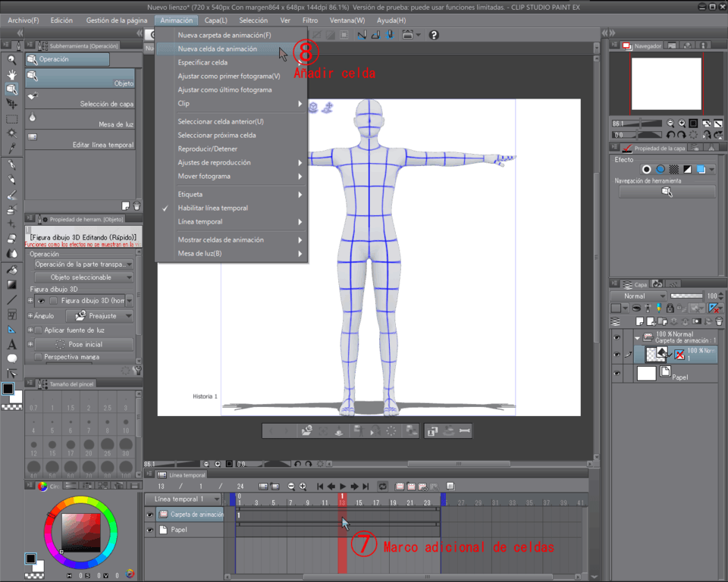The image size is (728, 582).
Task: Open the Normal blend mode dropdown
Action: coord(639,296)
